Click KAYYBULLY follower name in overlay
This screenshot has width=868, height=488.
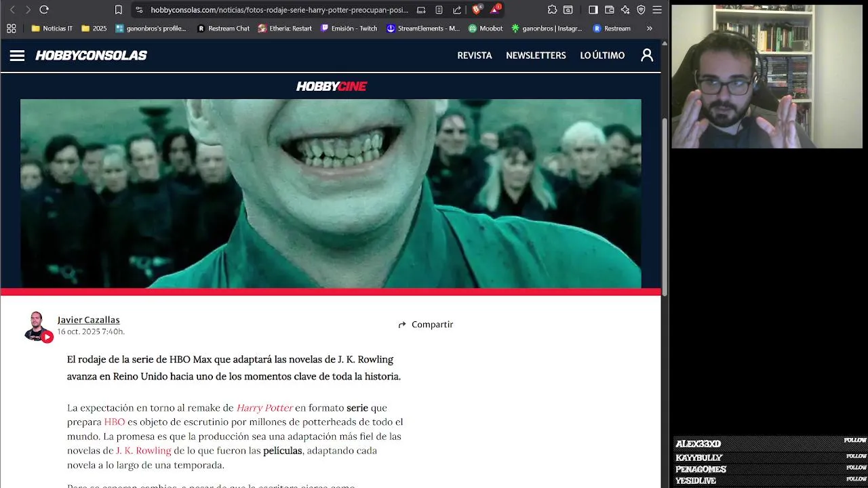(x=699, y=457)
